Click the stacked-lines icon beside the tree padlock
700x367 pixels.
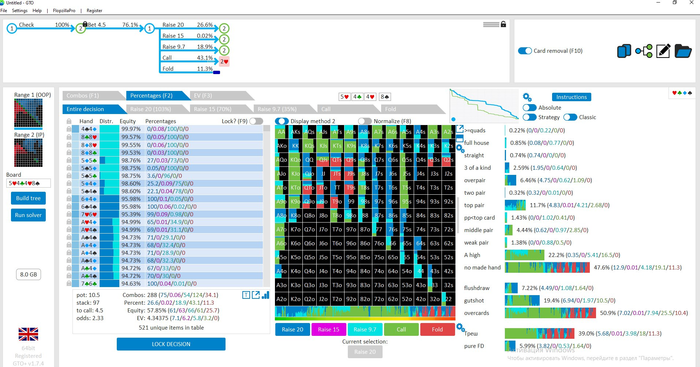pos(491,24)
